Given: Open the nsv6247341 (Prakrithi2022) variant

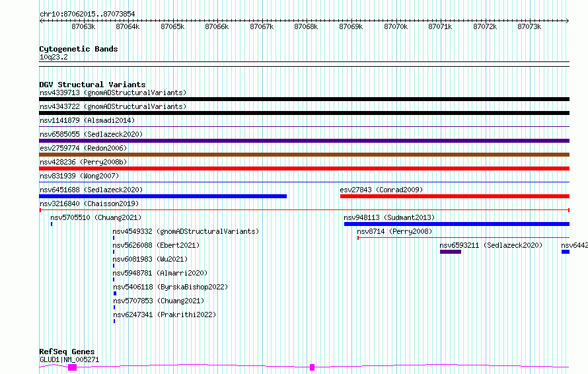Looking at the screenshot, I should coord(164,315).
